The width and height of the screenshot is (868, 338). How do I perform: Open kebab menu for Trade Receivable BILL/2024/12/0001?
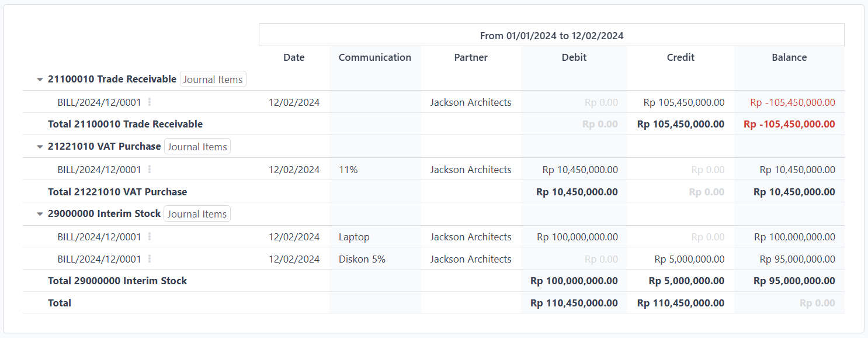pos(150,102)
